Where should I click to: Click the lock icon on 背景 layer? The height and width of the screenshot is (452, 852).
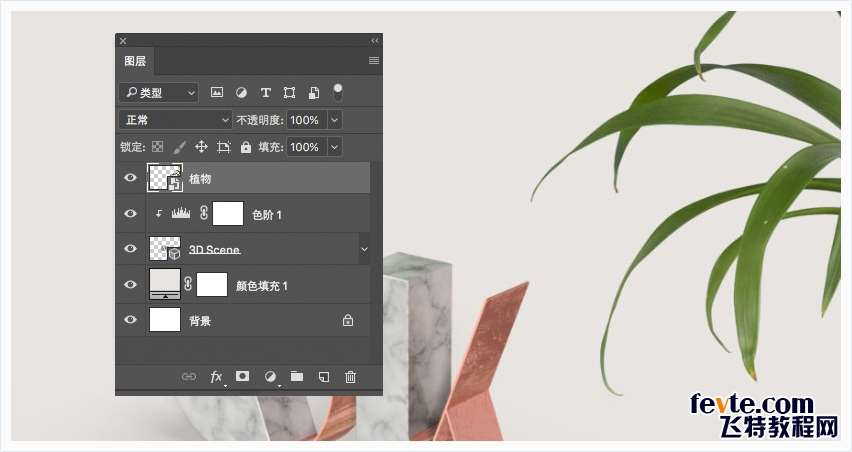click(348, 321)
